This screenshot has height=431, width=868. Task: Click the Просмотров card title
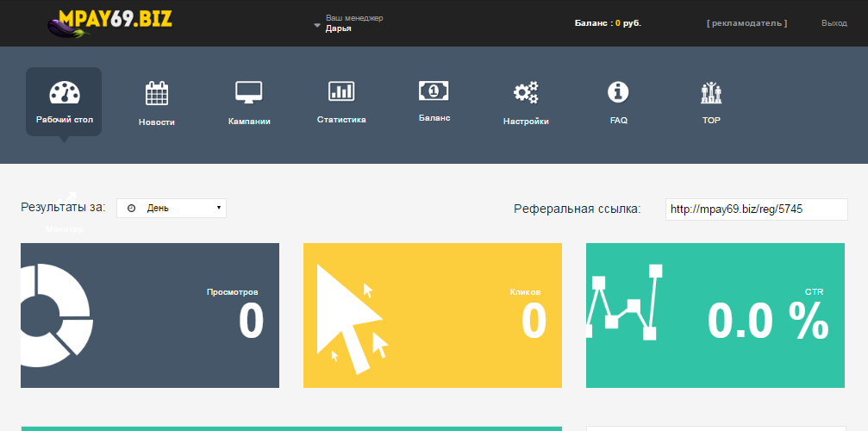(x=233, y=291)
